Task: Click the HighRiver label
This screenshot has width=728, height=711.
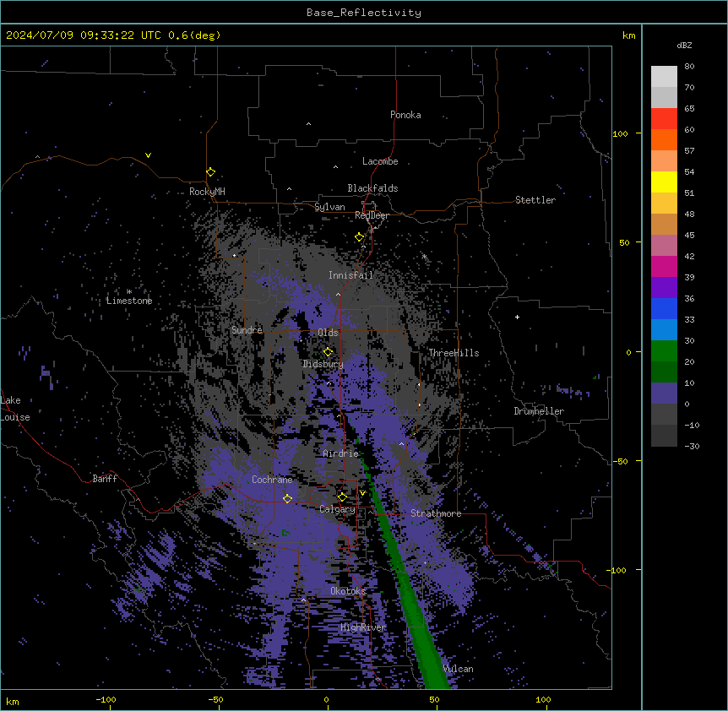Action: [x=363, y=627]
